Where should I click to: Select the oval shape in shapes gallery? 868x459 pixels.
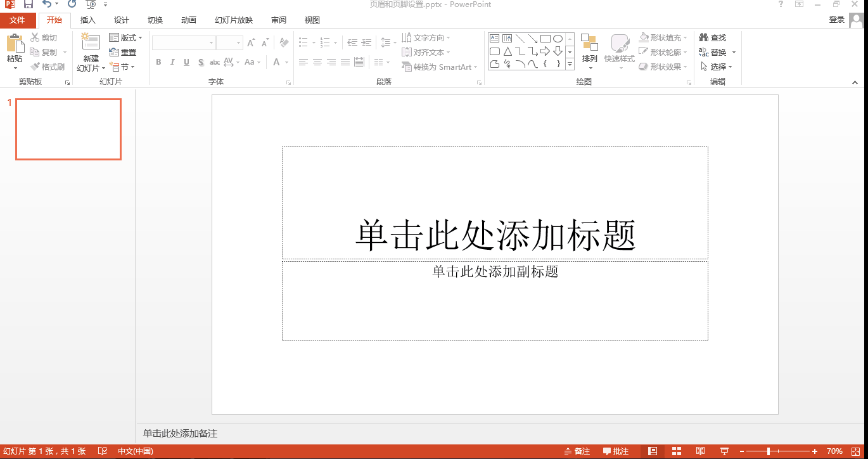pos(558,39)
